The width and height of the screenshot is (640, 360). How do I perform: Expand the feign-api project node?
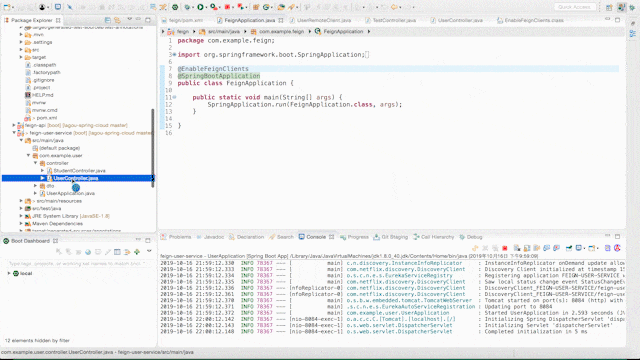tap(13, 125)
